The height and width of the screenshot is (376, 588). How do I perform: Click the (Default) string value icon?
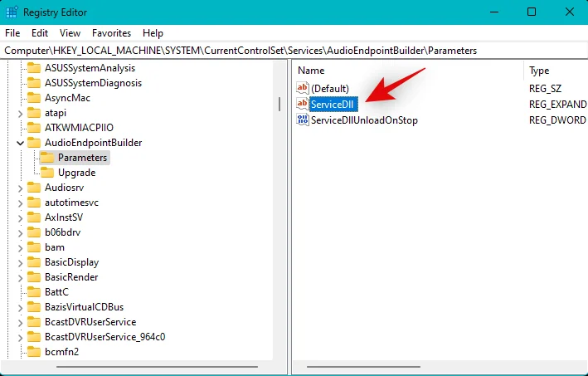point(303,89)
